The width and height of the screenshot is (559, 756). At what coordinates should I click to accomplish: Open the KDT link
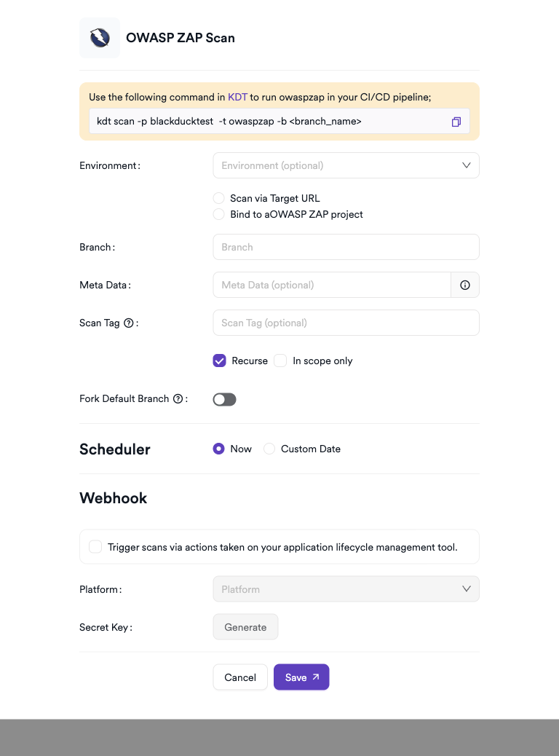[x=237, y=97]
